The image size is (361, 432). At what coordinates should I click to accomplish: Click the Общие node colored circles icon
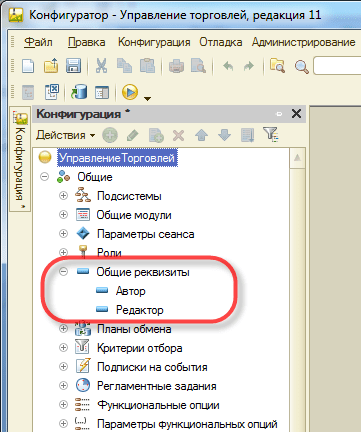pyautogui.click(x=63, y=177)
